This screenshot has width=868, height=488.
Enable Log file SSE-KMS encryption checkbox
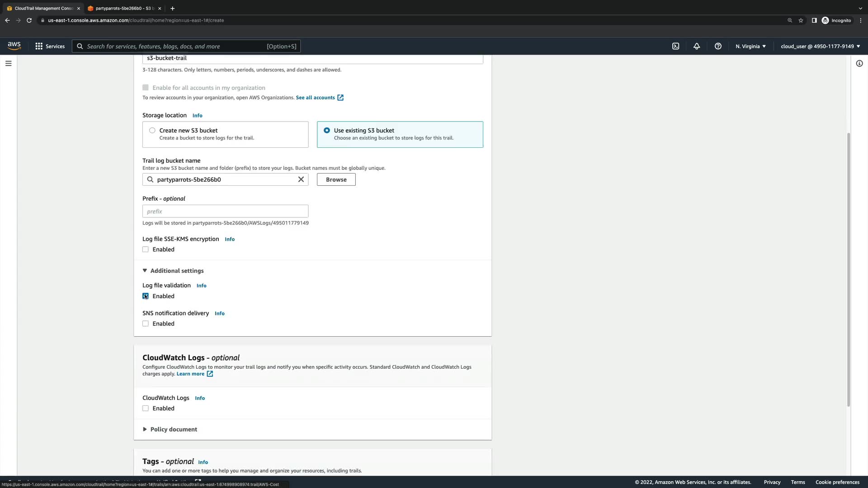tap(146, 249)
